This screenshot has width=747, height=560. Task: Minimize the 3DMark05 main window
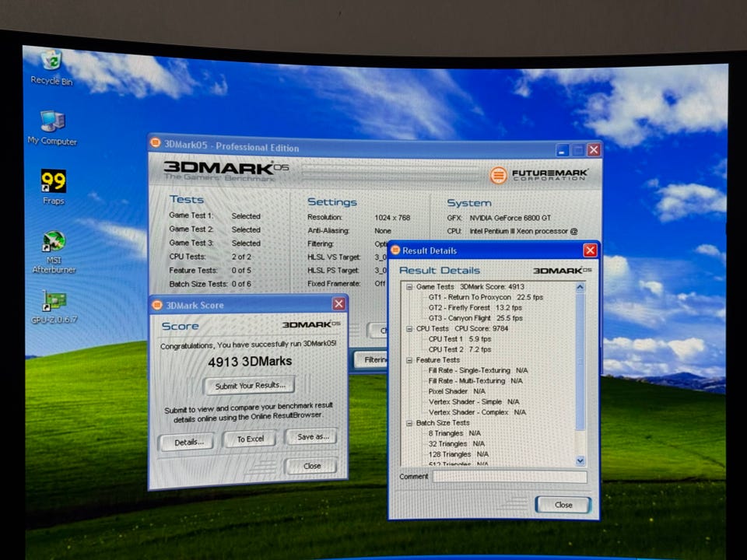(x=562, y=150)
